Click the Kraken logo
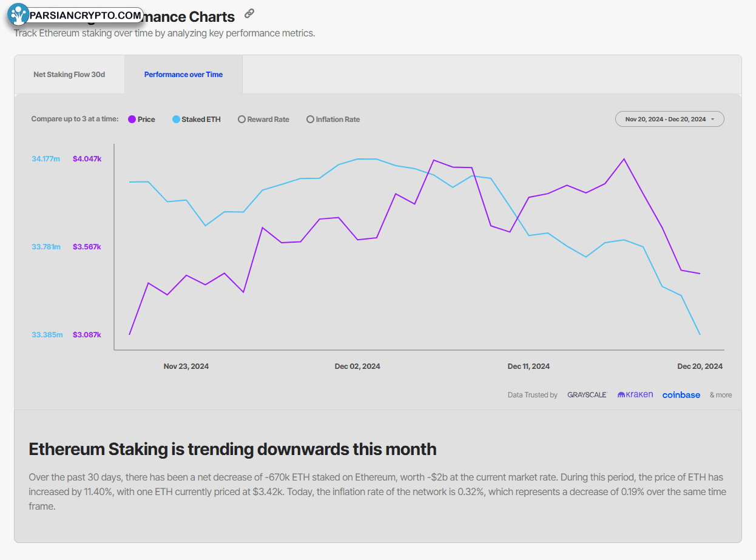Viewport: 756px width, 560px height. pos(635,395)
